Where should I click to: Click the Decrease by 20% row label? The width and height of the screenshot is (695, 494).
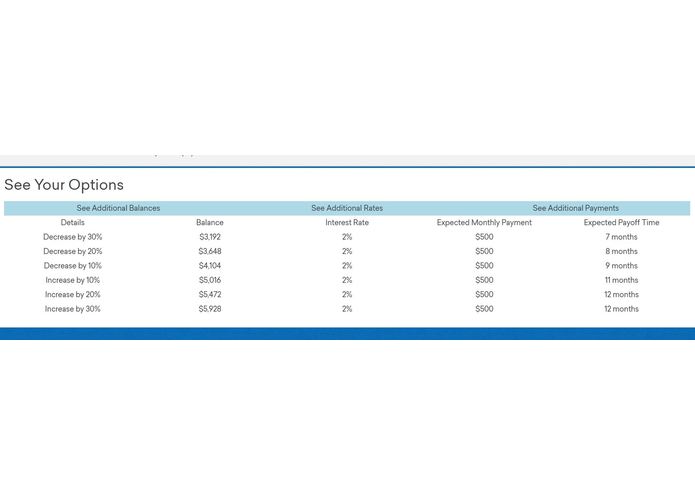(x=73, y=251)
